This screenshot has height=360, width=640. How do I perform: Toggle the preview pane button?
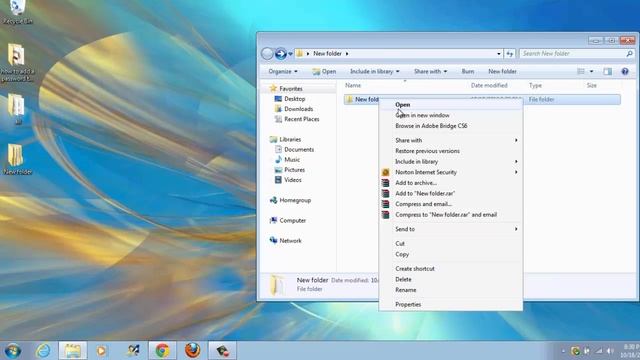(607, 71)
